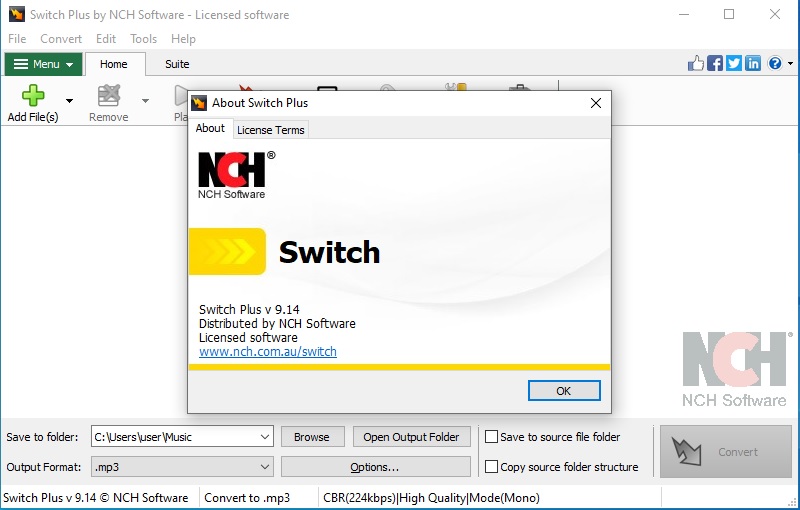
Task: Open the www.nch.com.au/switch link
Action: coord(268,351)
